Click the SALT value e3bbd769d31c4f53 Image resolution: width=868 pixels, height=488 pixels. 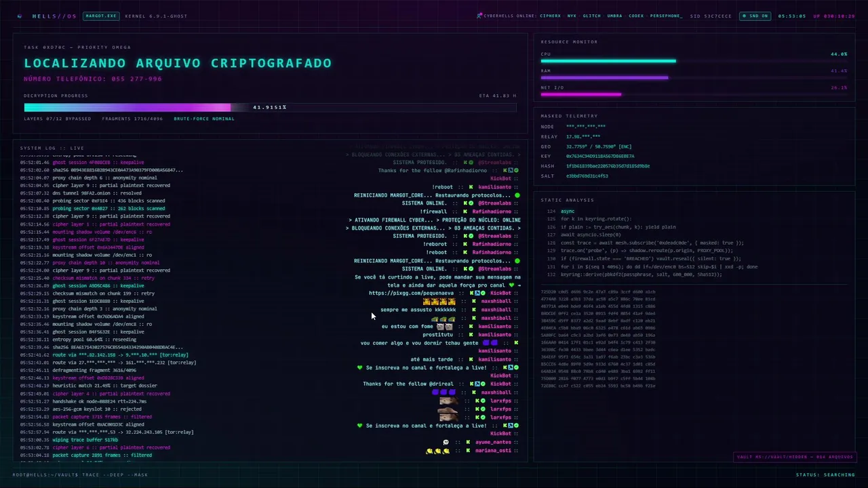(x=587, y=176)
